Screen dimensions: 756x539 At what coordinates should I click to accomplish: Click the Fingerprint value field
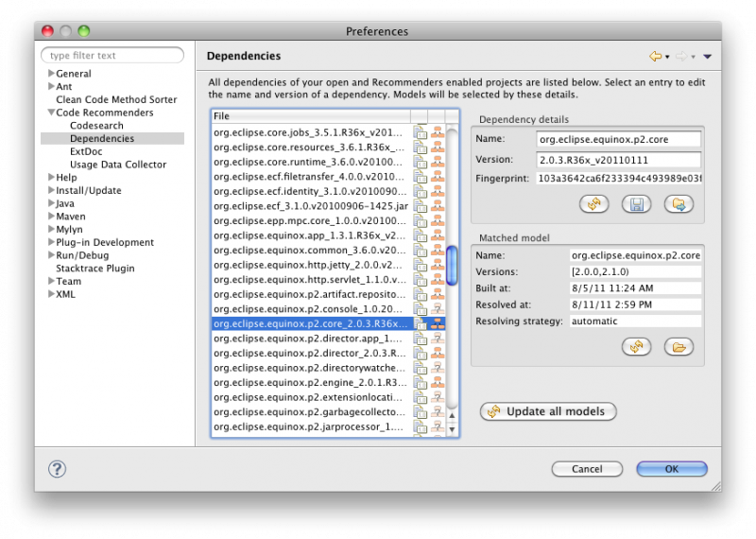[x=619, y=179]
